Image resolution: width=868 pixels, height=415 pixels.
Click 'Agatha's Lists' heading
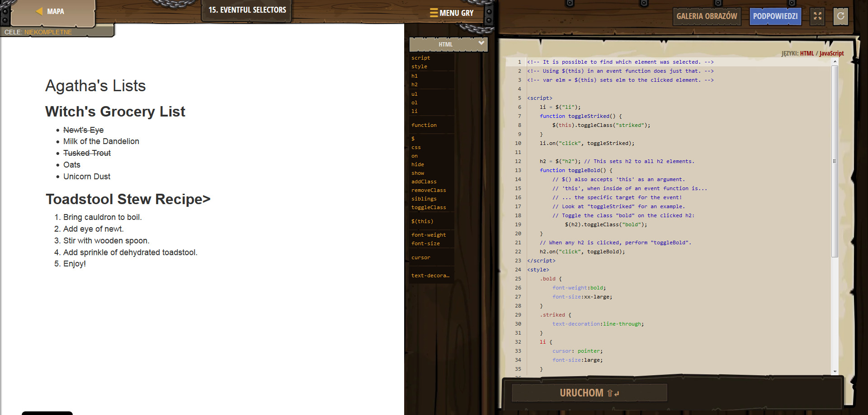(95, 86)
